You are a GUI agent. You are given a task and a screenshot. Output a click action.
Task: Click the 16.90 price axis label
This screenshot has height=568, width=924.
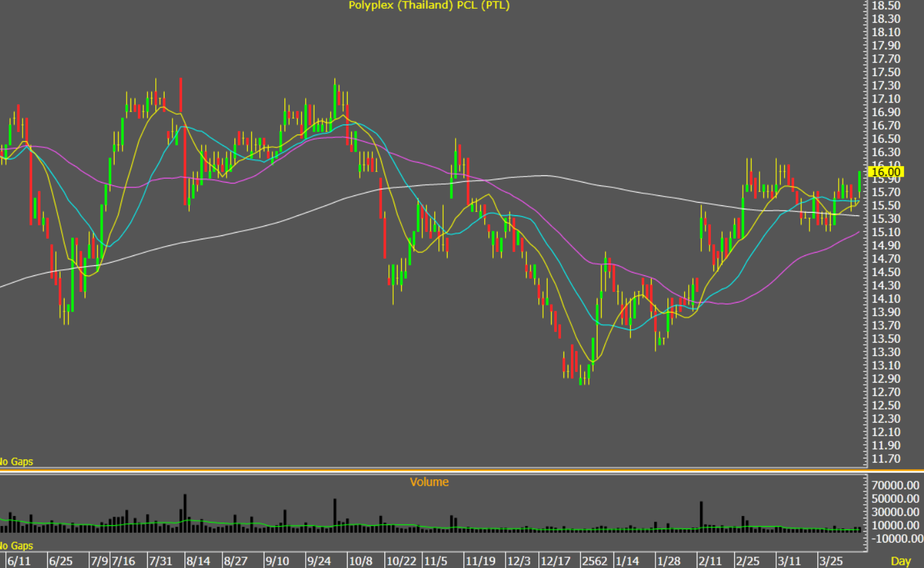886,112
